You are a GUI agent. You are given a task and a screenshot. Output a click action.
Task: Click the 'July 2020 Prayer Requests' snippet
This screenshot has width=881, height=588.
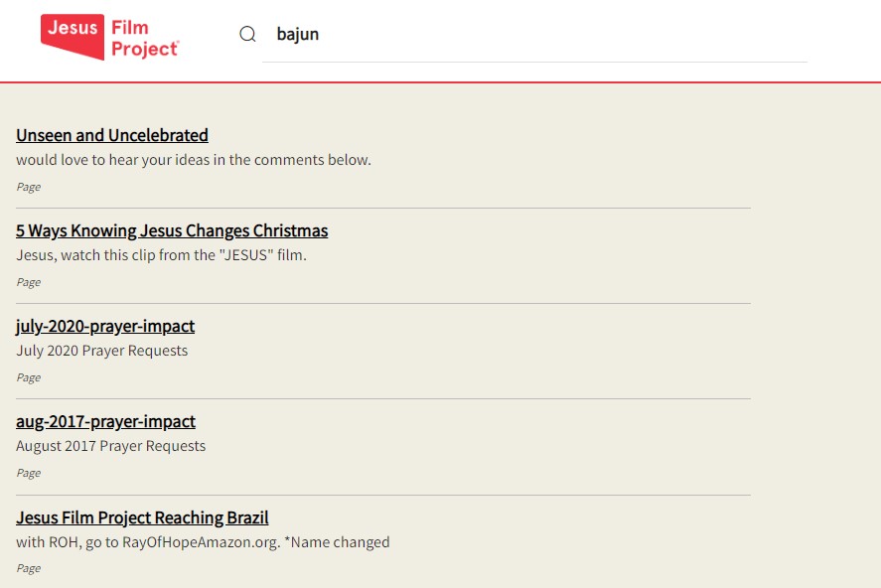(101, 351)
